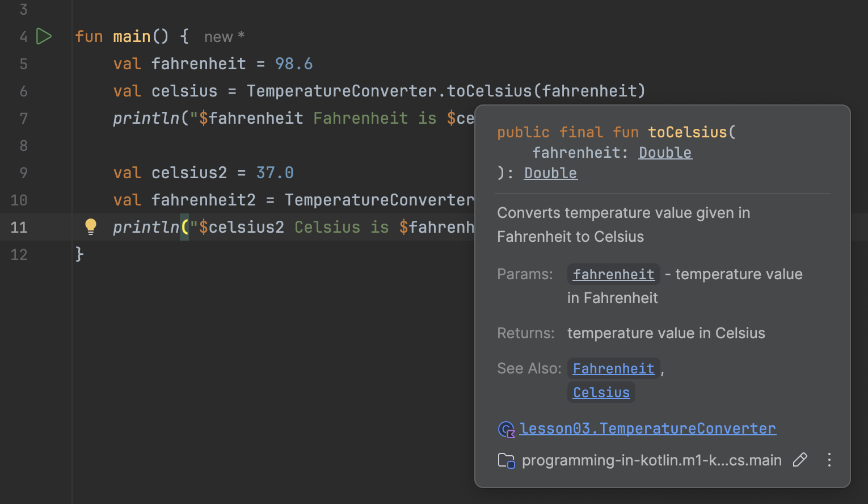Click the 98.6 literal value

tap(294, 64)
